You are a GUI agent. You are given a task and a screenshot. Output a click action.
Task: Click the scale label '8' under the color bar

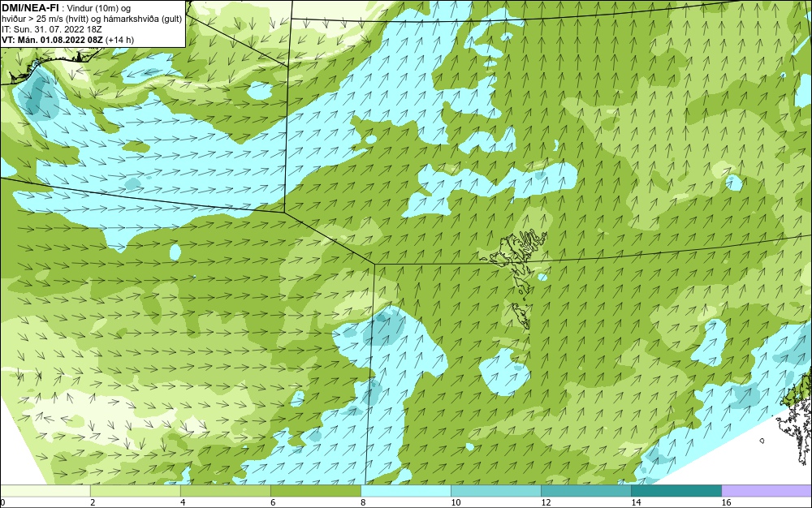coord(363,502)
